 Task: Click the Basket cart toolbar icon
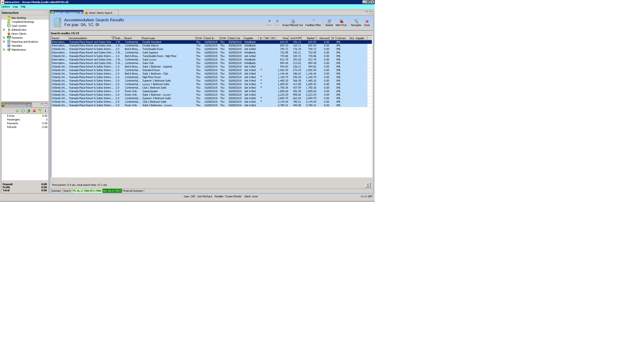pyautogui.click(x=329, y=22)
